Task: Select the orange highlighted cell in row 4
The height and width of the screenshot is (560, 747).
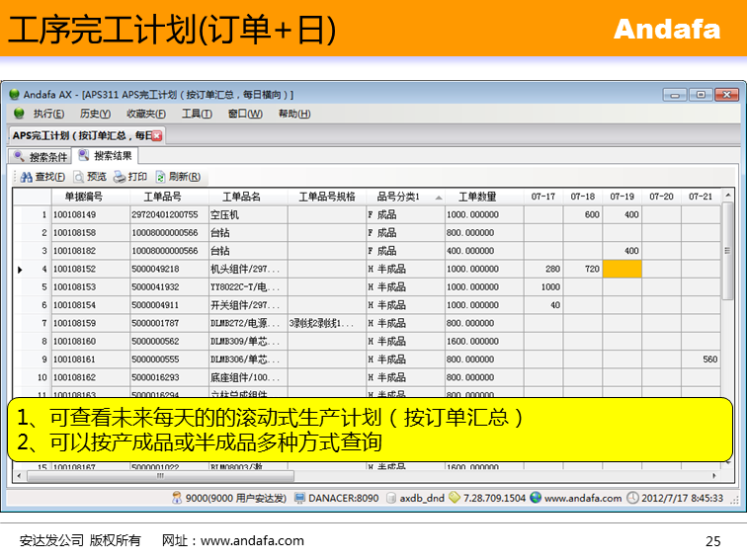Action: tap(622, 269)
